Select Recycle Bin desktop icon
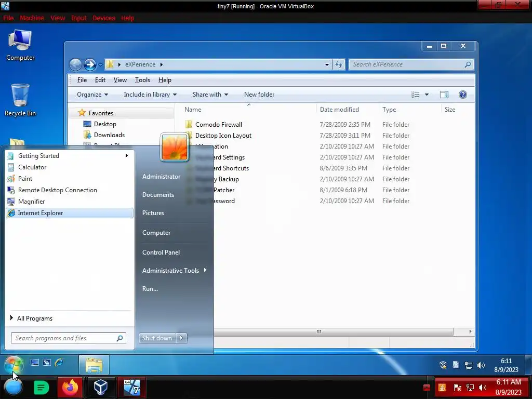 pos(20,100)
